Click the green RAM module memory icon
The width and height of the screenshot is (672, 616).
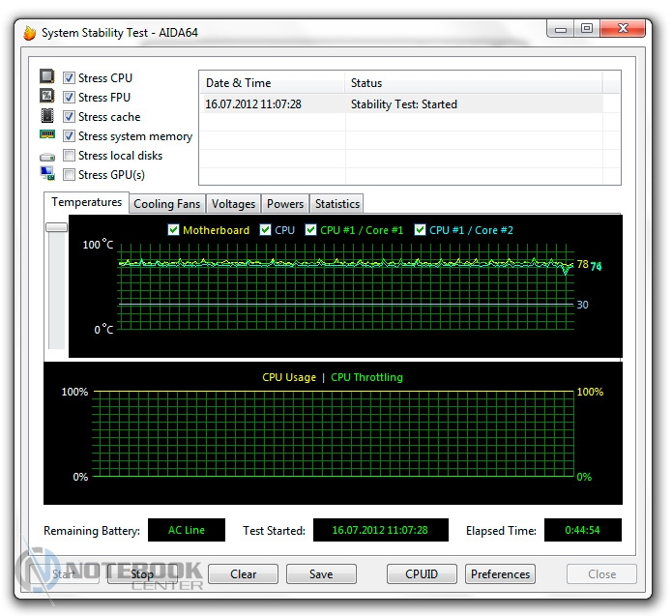pyautogui.click(x=47, y=135)
